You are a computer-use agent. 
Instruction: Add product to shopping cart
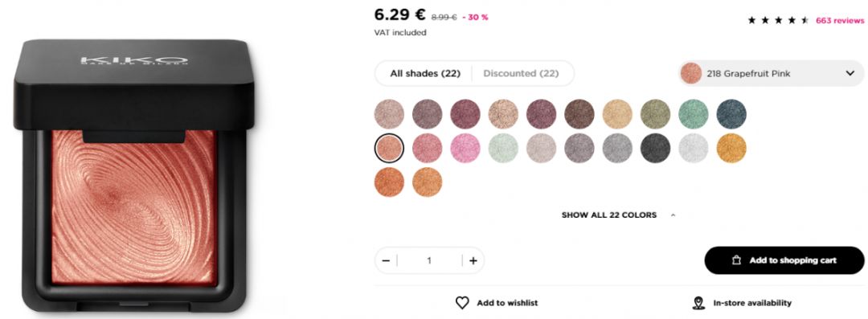[784, 260]
